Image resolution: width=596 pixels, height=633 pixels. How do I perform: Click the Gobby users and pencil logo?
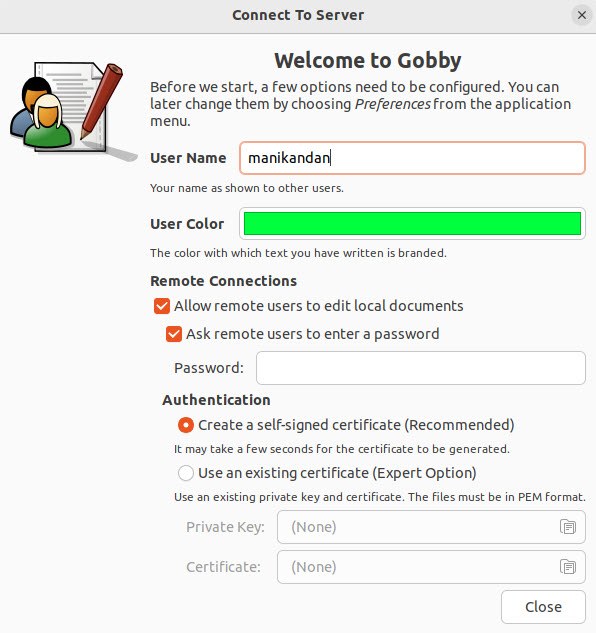pyautogui.click(x=72, y=111)
